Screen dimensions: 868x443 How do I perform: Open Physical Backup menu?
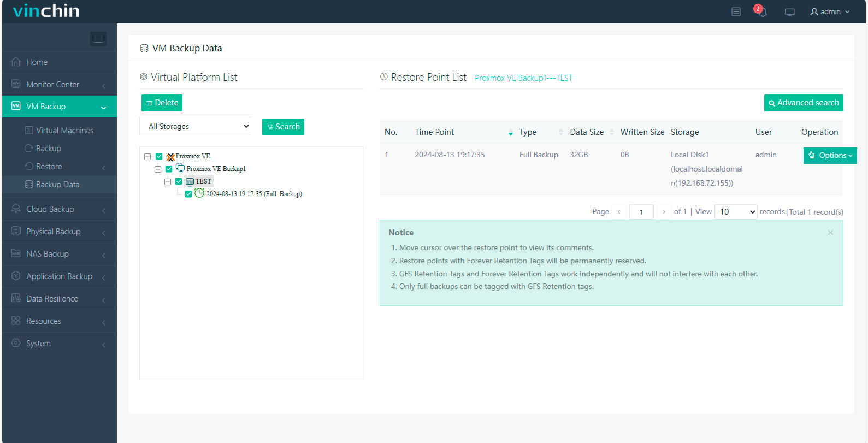(x=60, y=232)
